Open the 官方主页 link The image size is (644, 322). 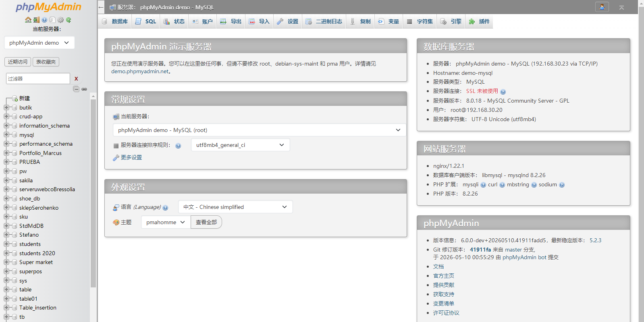[x=444, y=276]
